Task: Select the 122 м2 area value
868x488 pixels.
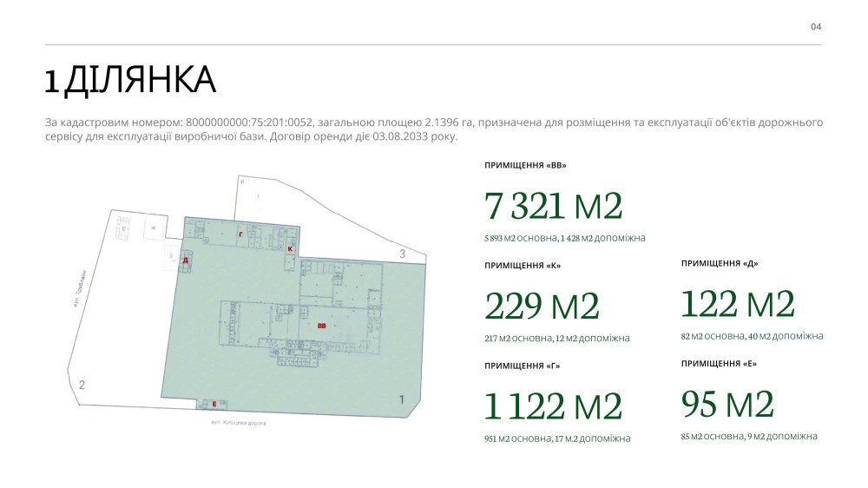Action: (738, 304)
